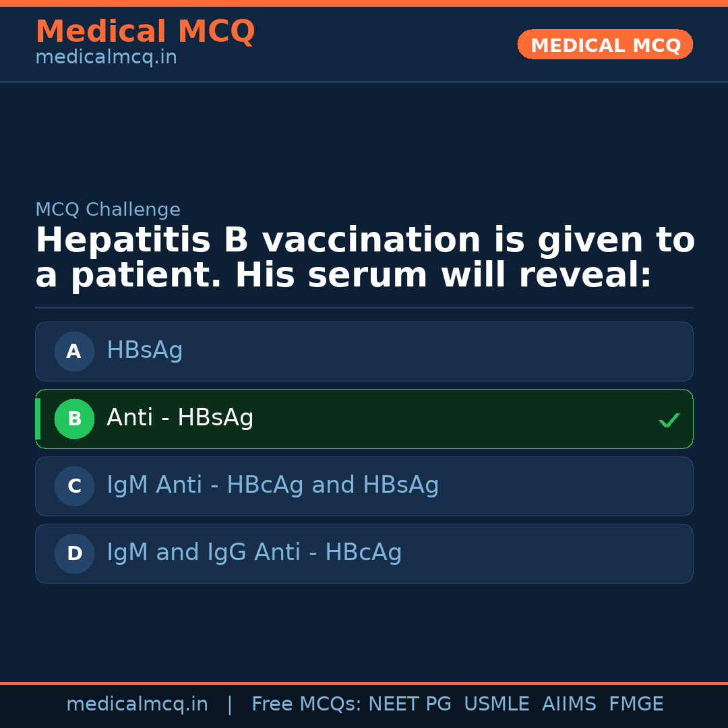This screenshot has width=728, height=728.
Task: Click the Hepatitis B question heading
Action: [364, 258]
